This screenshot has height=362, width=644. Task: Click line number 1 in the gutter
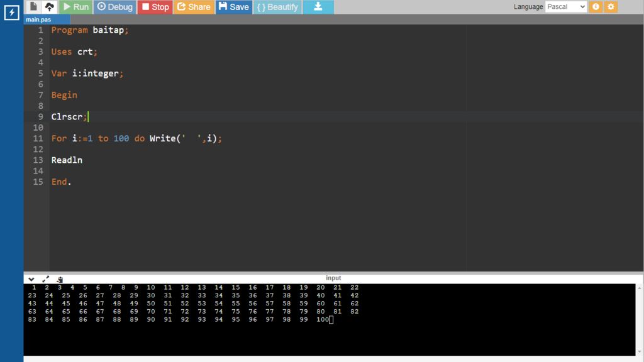41,30
